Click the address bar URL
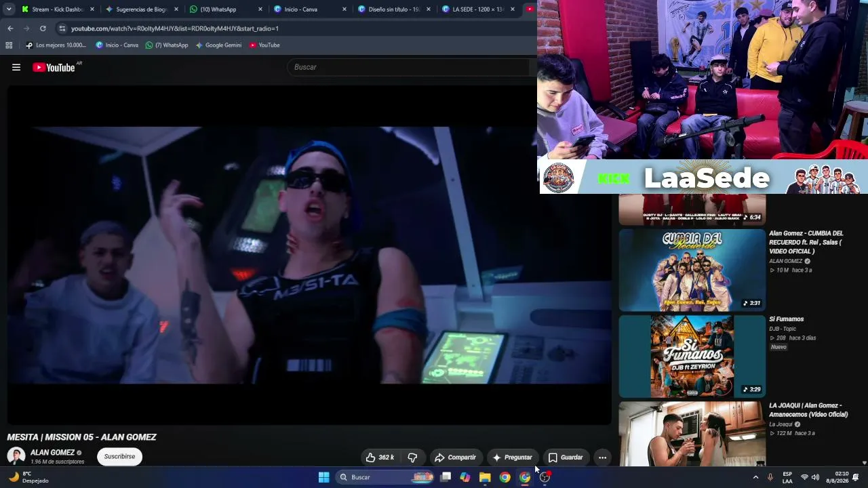 coord(175,28)
